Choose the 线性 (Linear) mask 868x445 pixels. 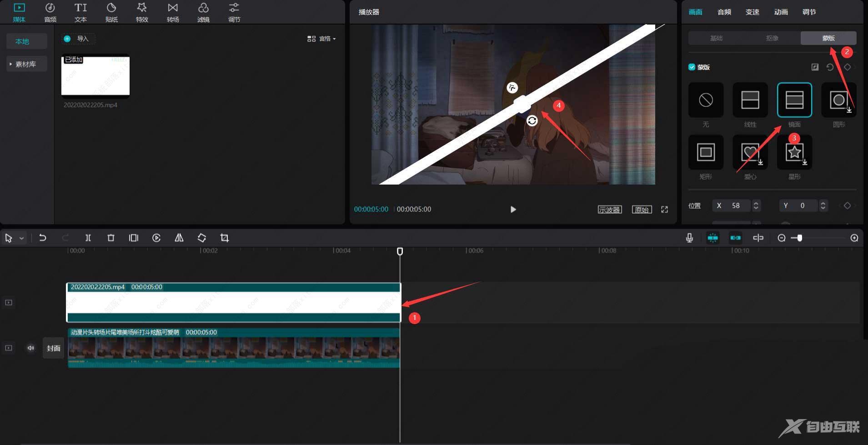click(750, 100)
